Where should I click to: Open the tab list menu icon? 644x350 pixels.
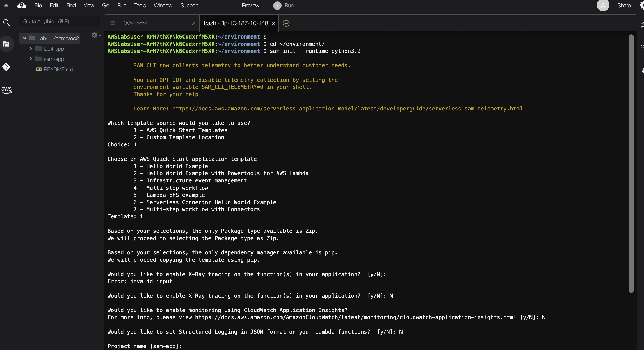(x=113, y=23)
